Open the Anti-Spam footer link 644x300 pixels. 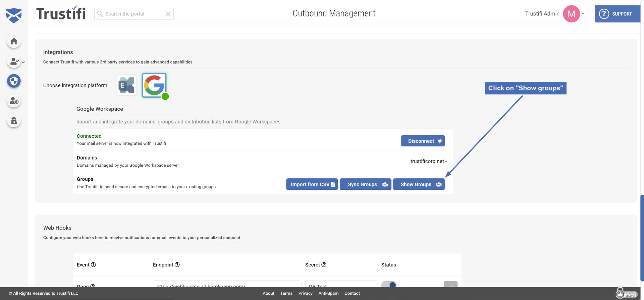point(328,293)
